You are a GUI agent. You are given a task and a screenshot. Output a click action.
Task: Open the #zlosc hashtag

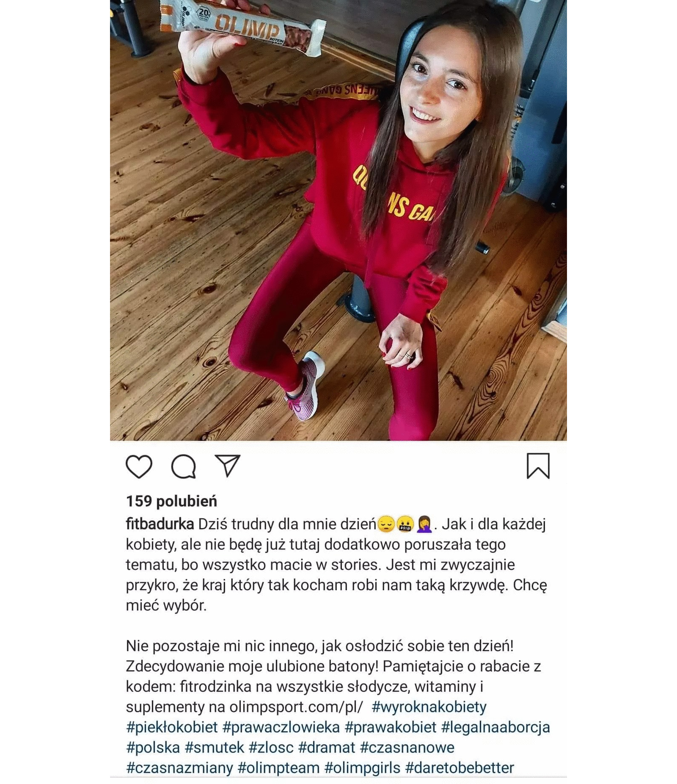coord(271,748)
